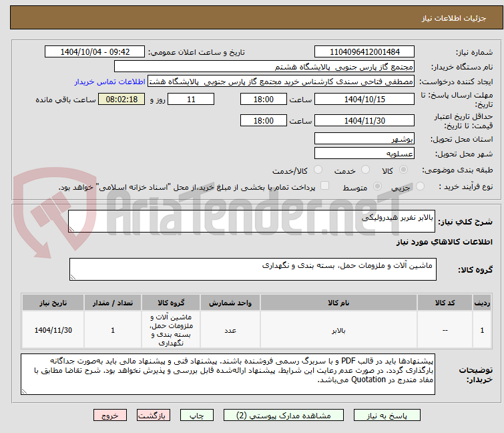Viewport: 504px width, 433px height.
Task: Click the اطلاعات کالاهای مورد نیاز heading
Action: [x=444, y=242]
